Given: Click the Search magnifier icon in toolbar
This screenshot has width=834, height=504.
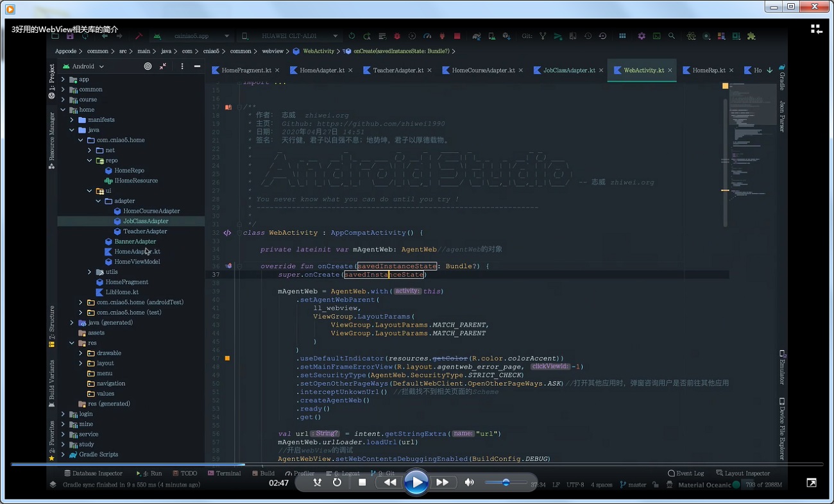Looking at the screenshot, I should pyautogui.click(x=672, y=36).
